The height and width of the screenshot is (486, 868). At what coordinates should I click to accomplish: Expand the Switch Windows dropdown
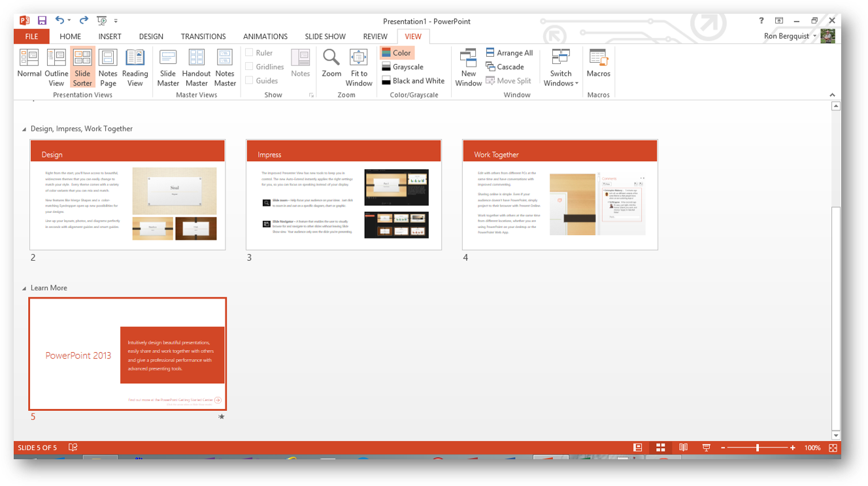pyautogui.click(x=561, y=67)
